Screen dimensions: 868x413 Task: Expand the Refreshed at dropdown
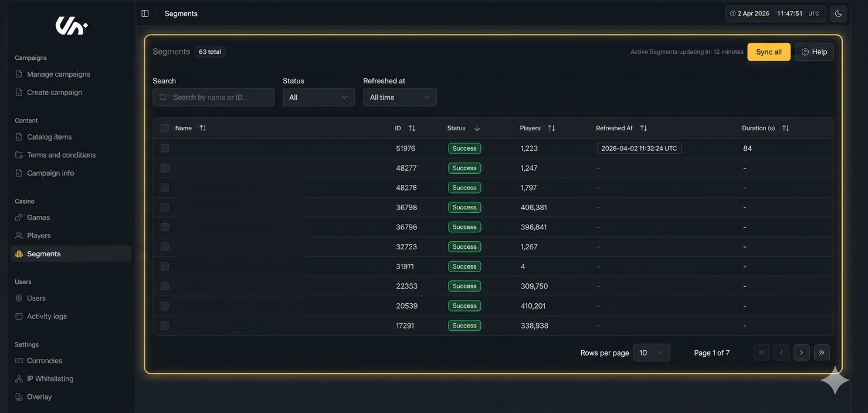399,97
